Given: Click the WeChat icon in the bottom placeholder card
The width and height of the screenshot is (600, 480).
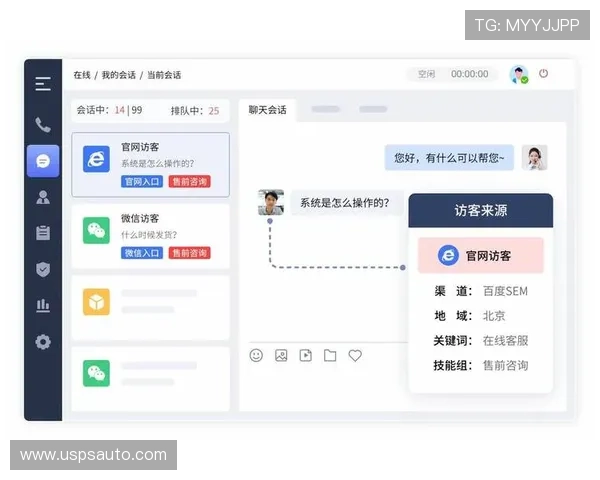Looking at the screenshot, I should tap(96, 373).
